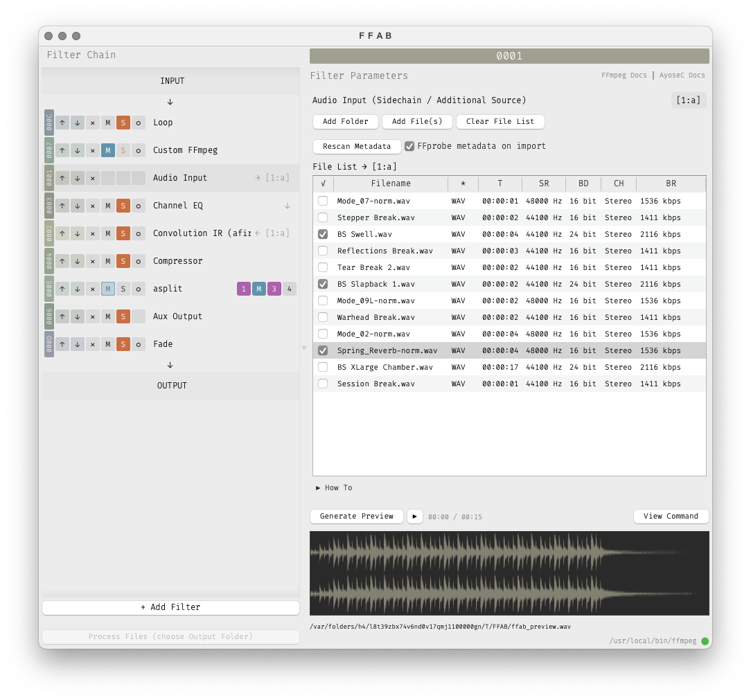Select asplit output stream 3
Image resolution: width=751 pixels, height=700 pixels.
click(x=274, y=289)
